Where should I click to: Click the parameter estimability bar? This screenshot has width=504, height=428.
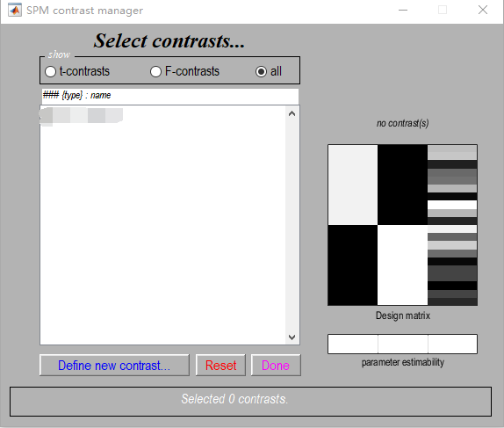tap(402, 344)
